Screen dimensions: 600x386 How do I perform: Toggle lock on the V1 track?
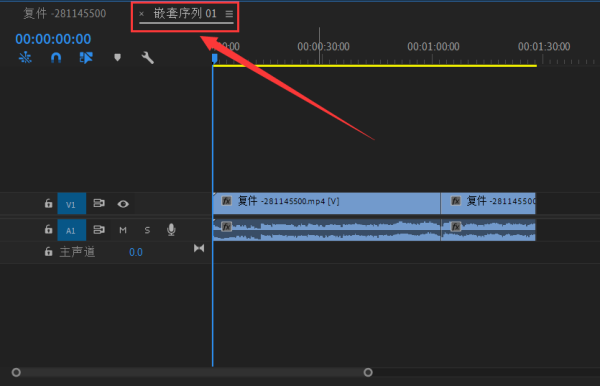pyautogui.click(x=48, y=203)
